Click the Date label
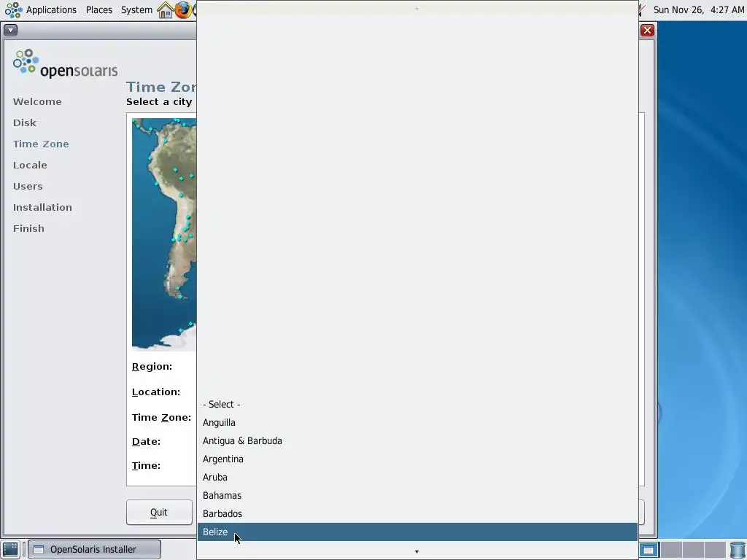This screenshot has height=560, width=747. [x=146, y=441]
